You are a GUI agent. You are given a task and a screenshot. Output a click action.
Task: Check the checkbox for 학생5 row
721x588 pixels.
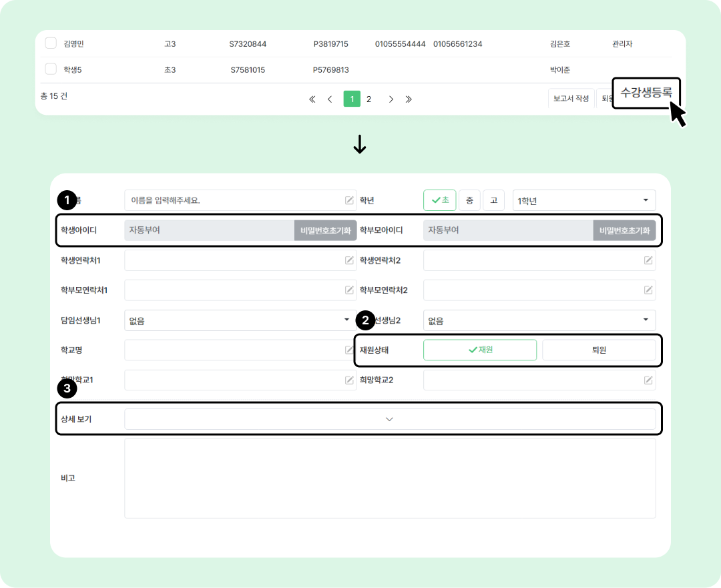(x=51, y=69)
